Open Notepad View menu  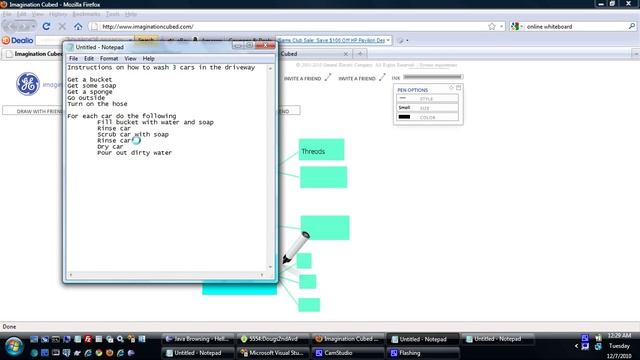(130, 58)
